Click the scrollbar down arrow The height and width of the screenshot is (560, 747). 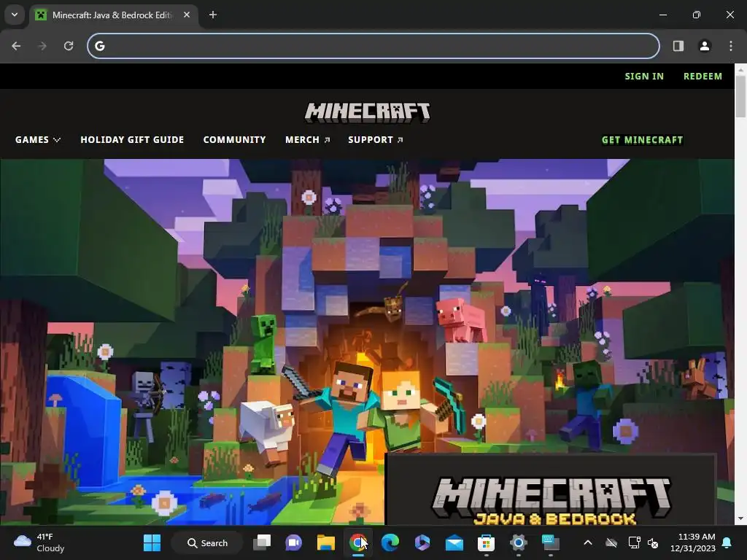[x=740, y=518]
